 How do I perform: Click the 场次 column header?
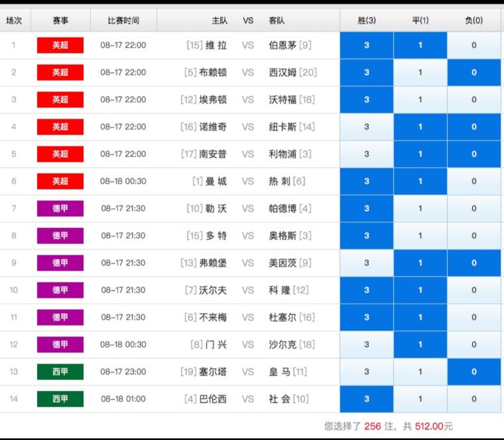click(x=15, y=20)
